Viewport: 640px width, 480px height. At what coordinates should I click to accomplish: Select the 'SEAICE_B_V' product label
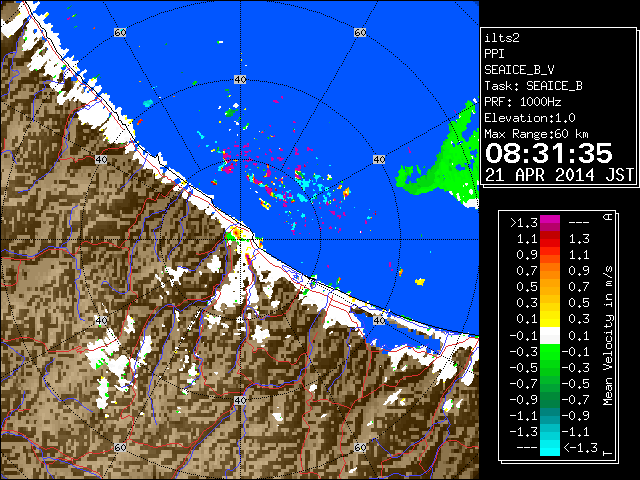point(519,70)
